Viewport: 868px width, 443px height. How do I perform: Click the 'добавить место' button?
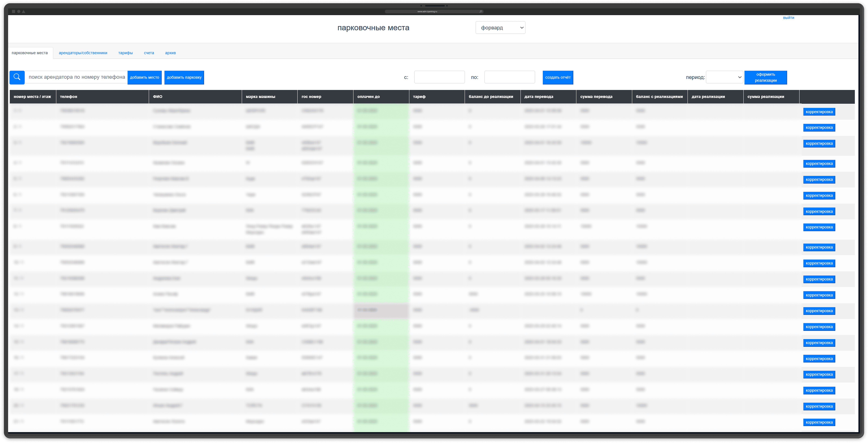(x=144, y=78)
